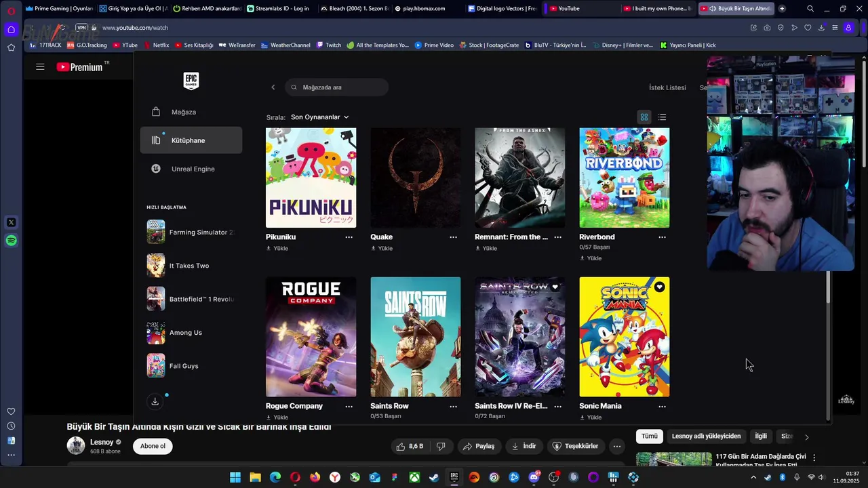Select the Tümü filter chip
The image size is (868, 488).
coord(650,436)
